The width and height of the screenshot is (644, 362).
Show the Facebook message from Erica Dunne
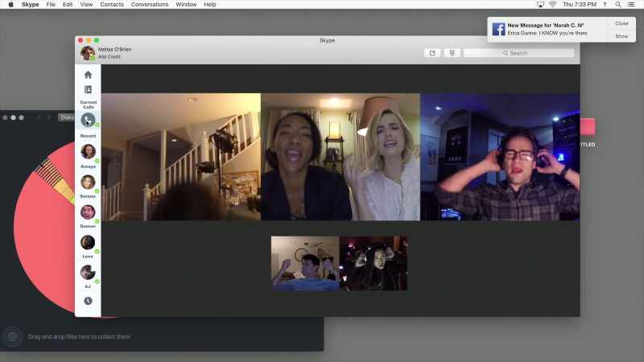point(621,36)
